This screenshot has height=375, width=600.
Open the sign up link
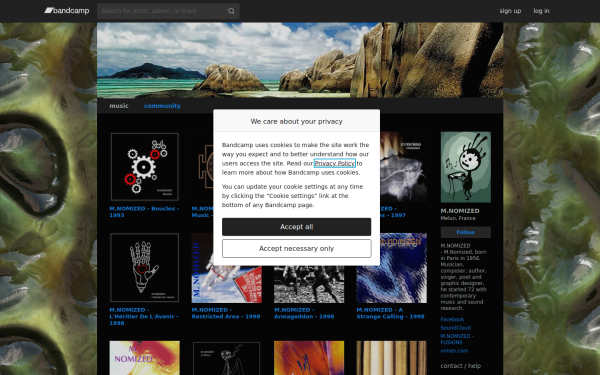point(510,11)
